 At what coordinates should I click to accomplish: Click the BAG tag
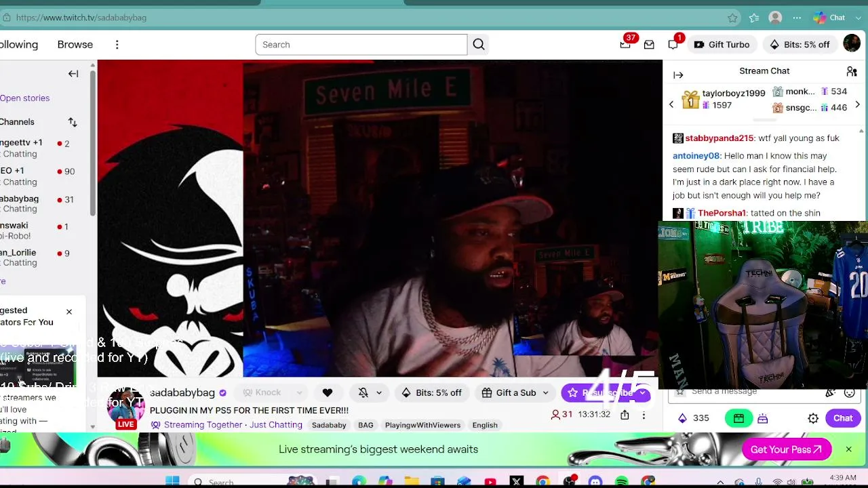[x=366, y=425]
